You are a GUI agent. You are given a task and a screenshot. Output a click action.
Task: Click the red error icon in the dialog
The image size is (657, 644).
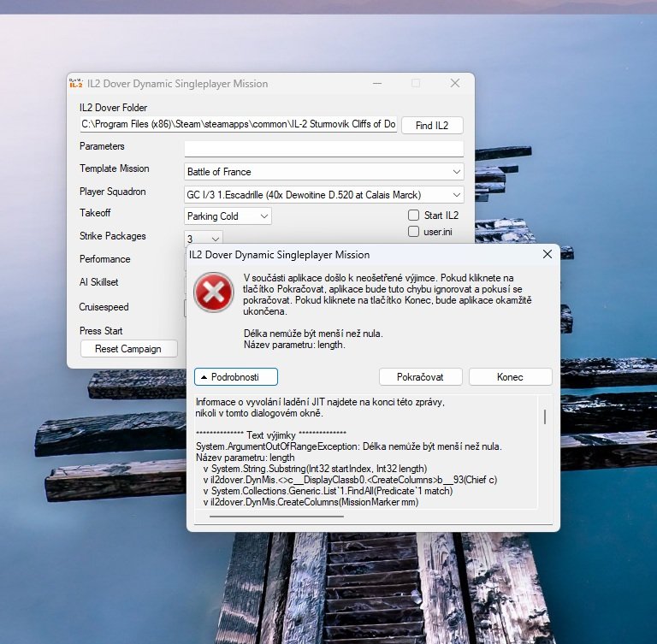(214, 292)
